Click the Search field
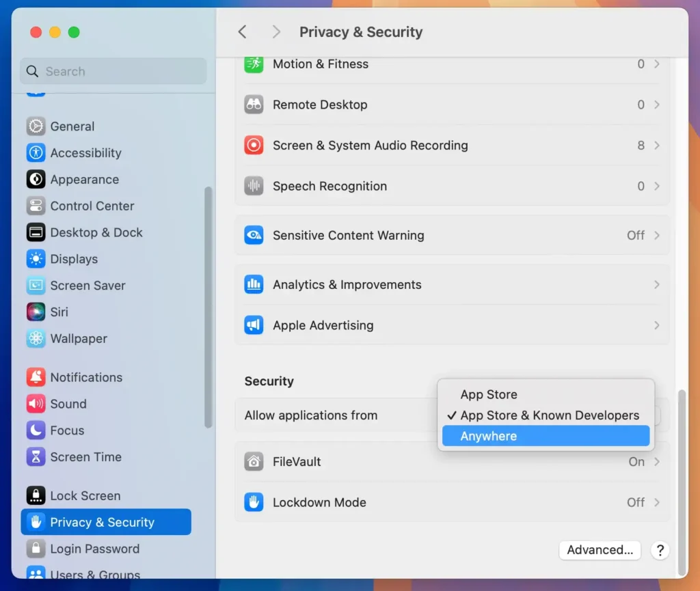Image resolution: width=700 pixels, height=591 pixels. click(x=113, y=71)
